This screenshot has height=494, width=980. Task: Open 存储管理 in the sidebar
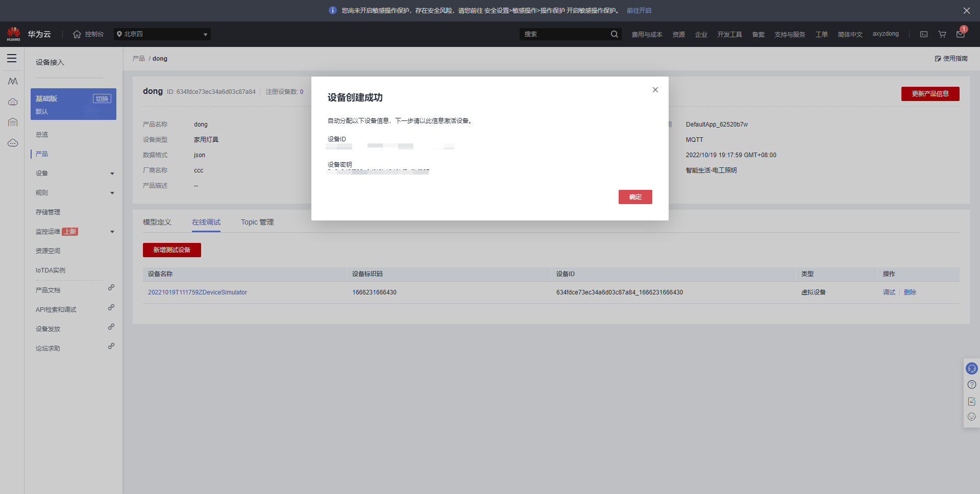(x=48, y=212)
